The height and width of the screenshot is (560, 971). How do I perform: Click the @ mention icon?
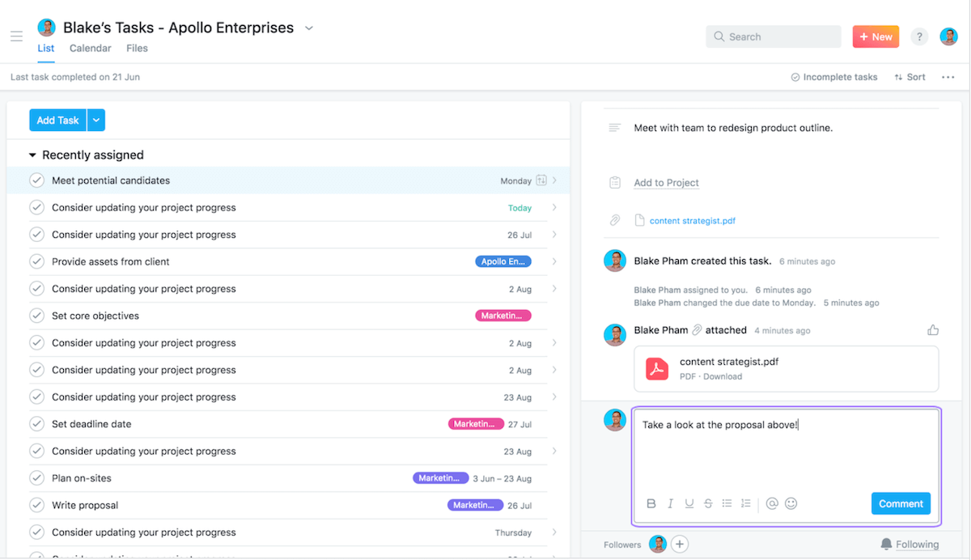(772, 503)
